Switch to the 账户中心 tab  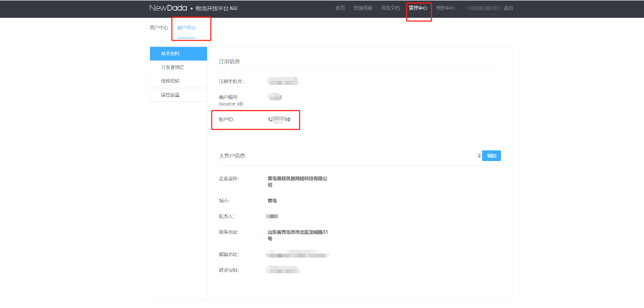click(x=186, y=28)
